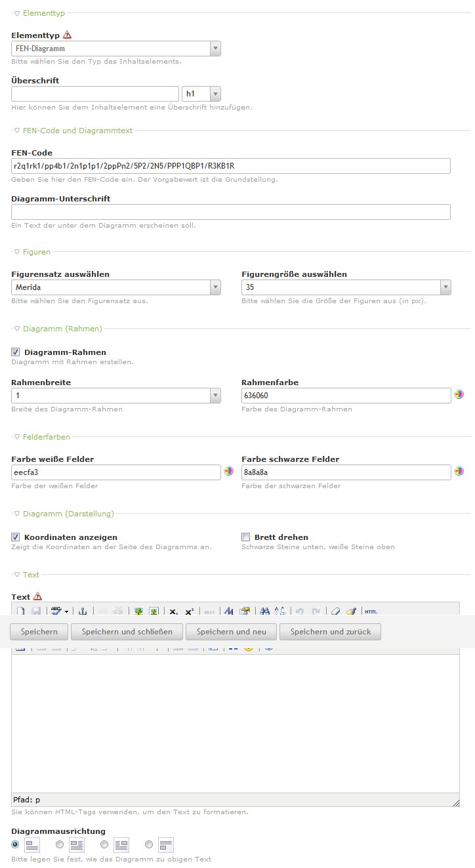This screenshot has width=475, height=868.
Task: Click the eraser remove-formatting icon
Action: pyautogui.click(x=335, y=611)
